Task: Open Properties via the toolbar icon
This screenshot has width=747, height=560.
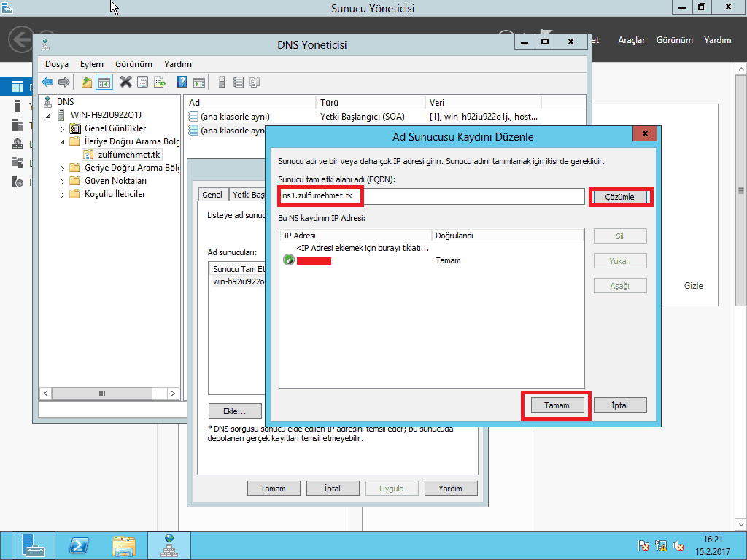Action: tap(142, 82)
